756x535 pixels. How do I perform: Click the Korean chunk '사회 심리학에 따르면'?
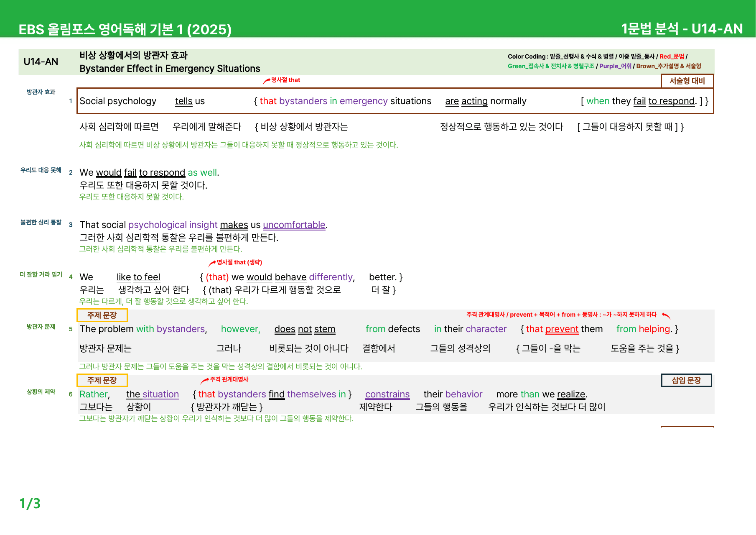[x=119, y=127]
